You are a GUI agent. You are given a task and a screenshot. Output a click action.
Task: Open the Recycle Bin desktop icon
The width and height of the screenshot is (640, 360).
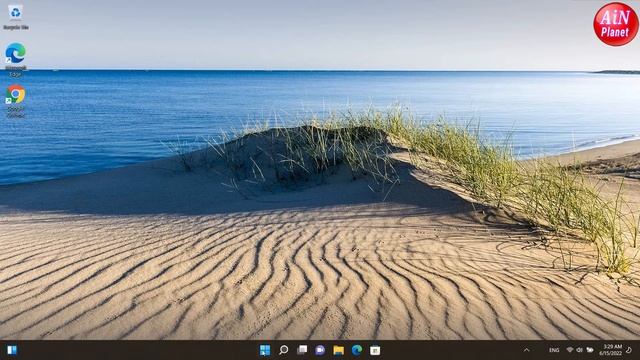pyautogui.click(x=16, y=17)
